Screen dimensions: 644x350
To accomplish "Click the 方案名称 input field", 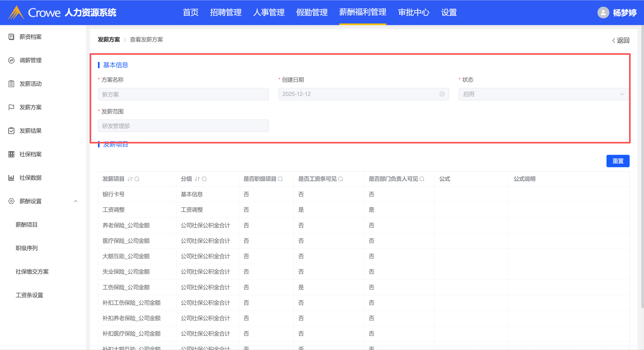I will (183, 94).
